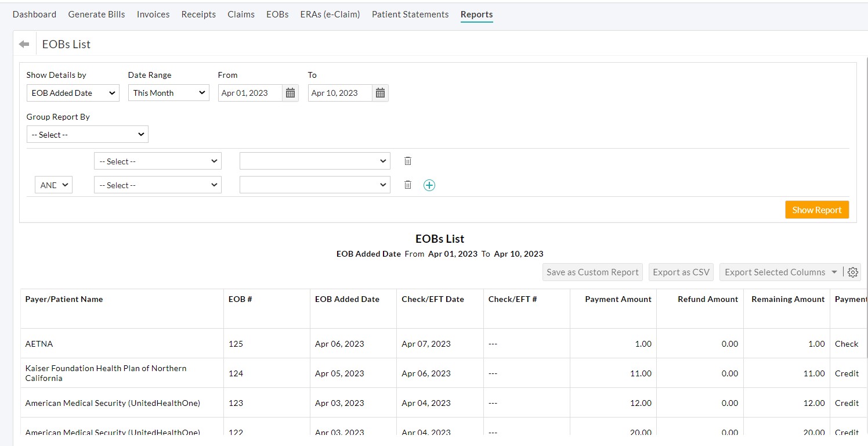Click the Show Report button

tap(816, 210)
